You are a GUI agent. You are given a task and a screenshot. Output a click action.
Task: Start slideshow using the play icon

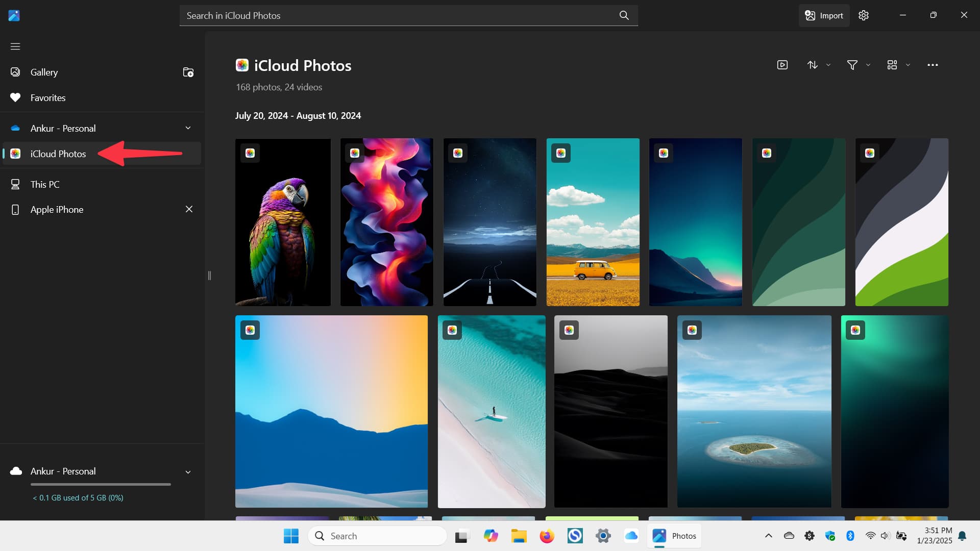(782, 65)
